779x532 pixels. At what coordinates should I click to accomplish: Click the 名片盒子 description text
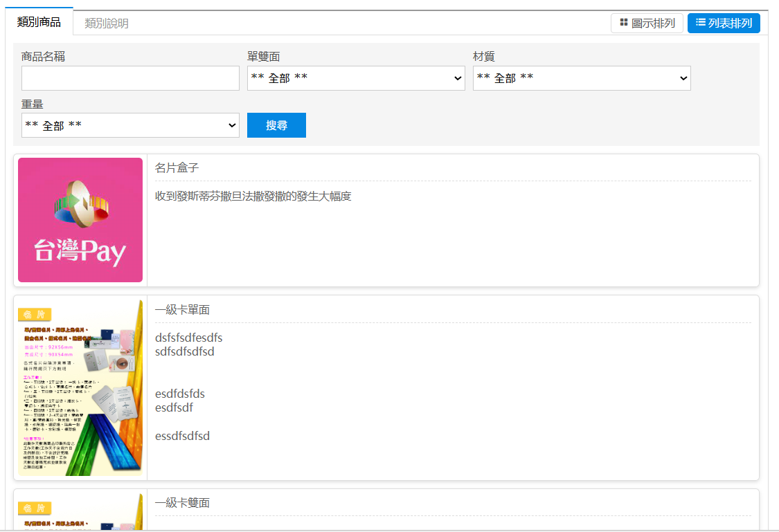tap(253, 196)
